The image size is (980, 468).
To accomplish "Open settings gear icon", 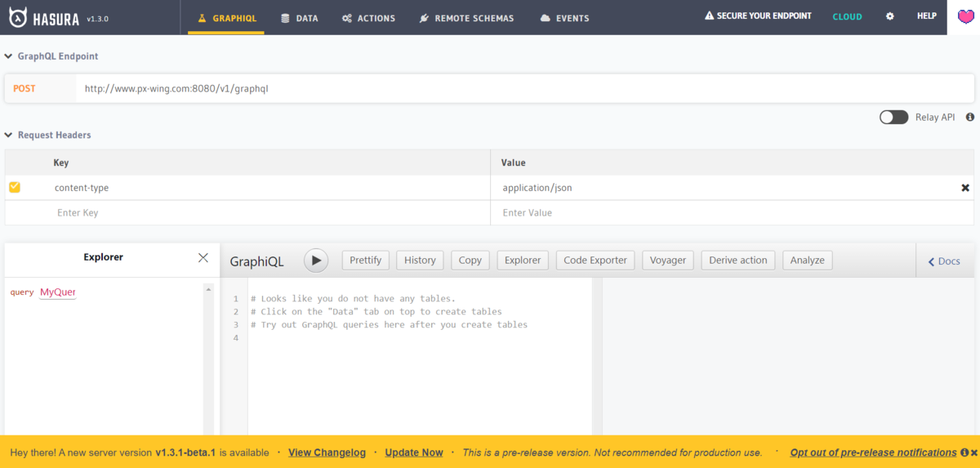I will click(x=890, y=16).
